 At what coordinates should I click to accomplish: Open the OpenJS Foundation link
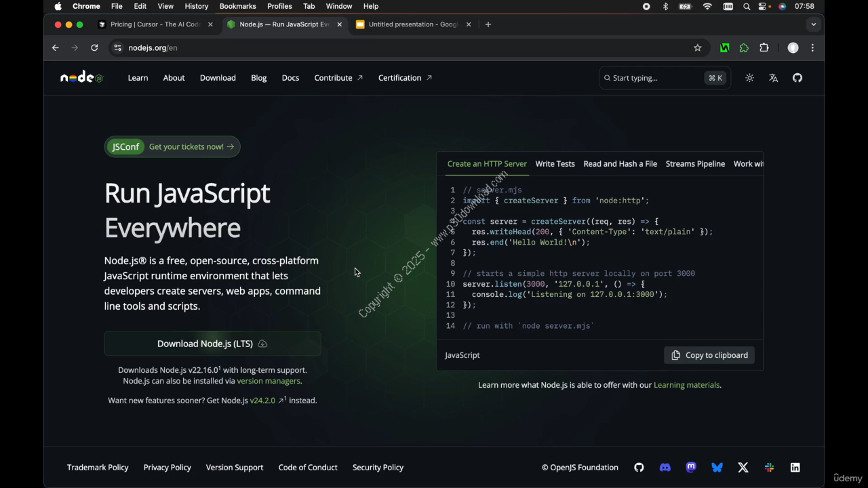tap(580, 468)
